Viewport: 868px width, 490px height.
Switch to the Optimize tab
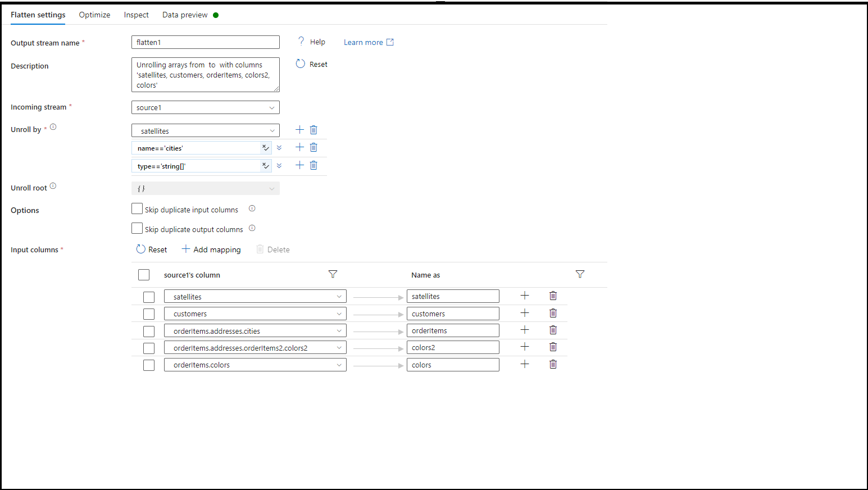(x=94, y=15)
